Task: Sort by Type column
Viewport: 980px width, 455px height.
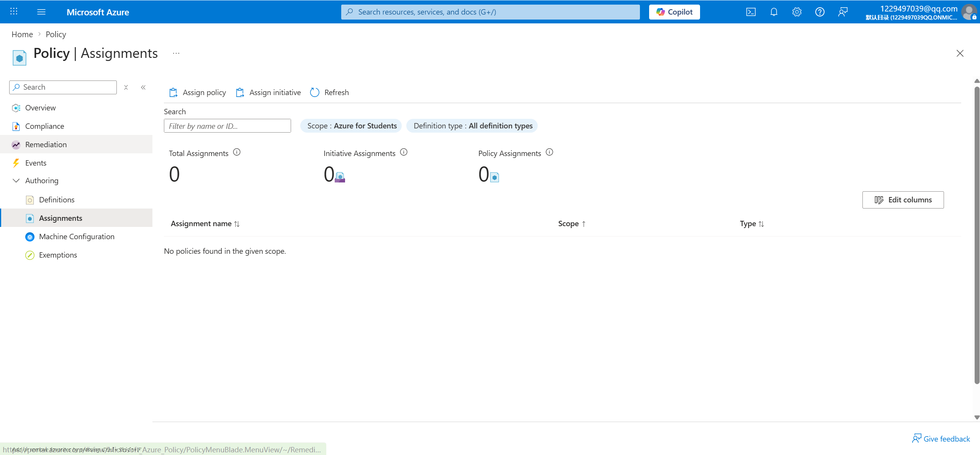Action: point(752,223)
